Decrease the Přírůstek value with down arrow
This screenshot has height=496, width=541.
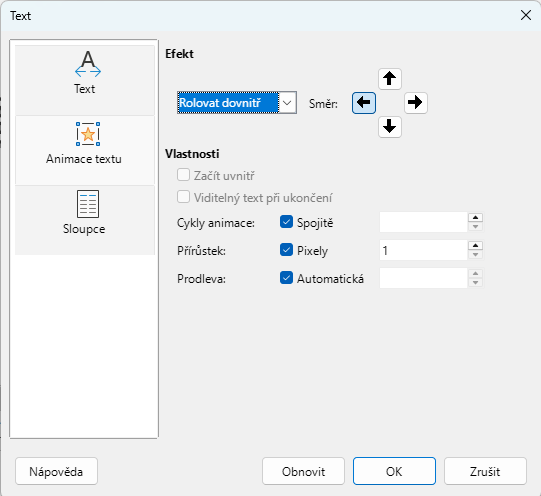[475, 255]
